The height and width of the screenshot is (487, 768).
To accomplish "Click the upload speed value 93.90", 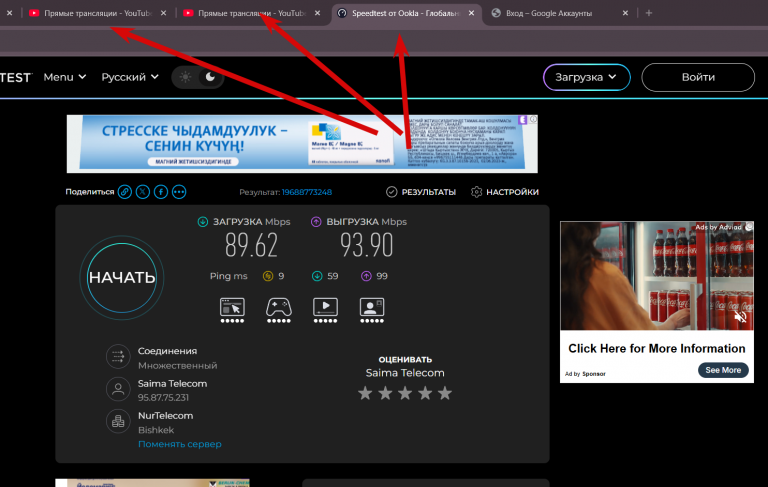I will (367, 245).
